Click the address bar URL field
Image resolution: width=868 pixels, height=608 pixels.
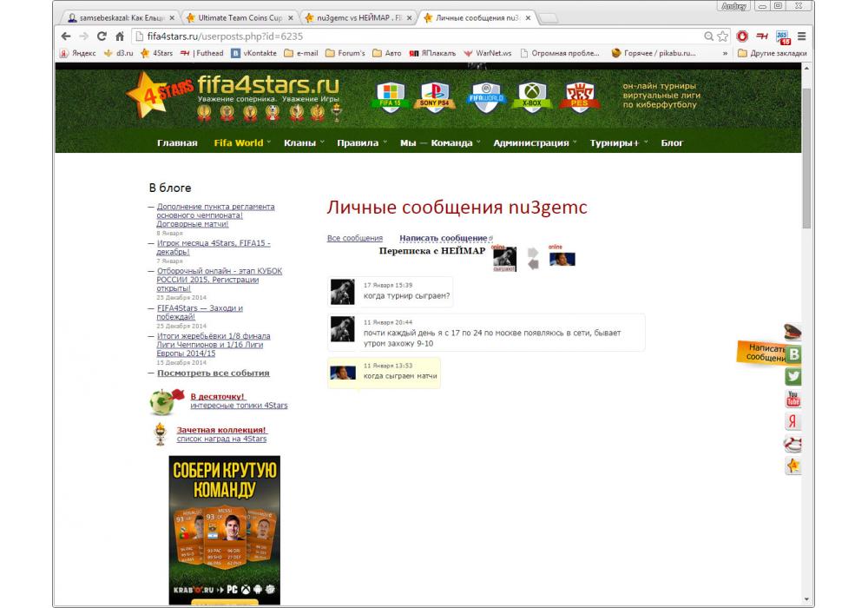[421, 36]
